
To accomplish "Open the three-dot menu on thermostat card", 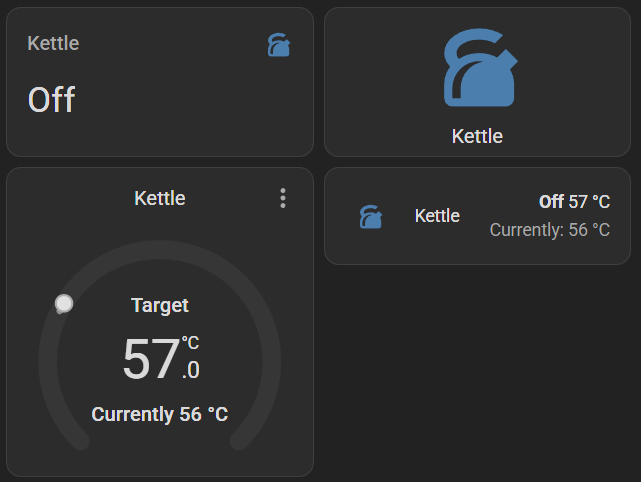I will coord(283,198).
